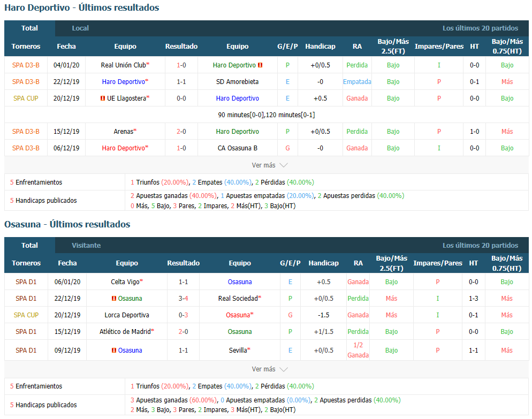
Task: Click the Handicap column header in Osasuna table
Action: click(x=323, y=263)
